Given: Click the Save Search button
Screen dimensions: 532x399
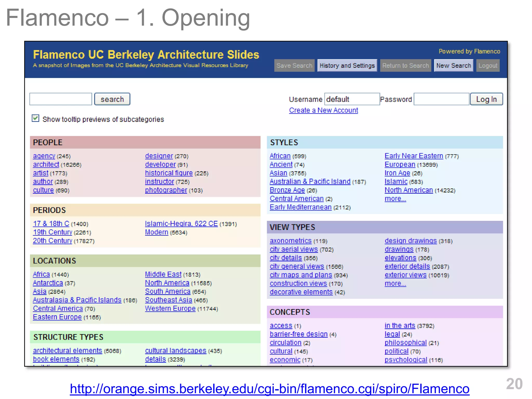Looking at the screenshot, I should tap(294, 65).
